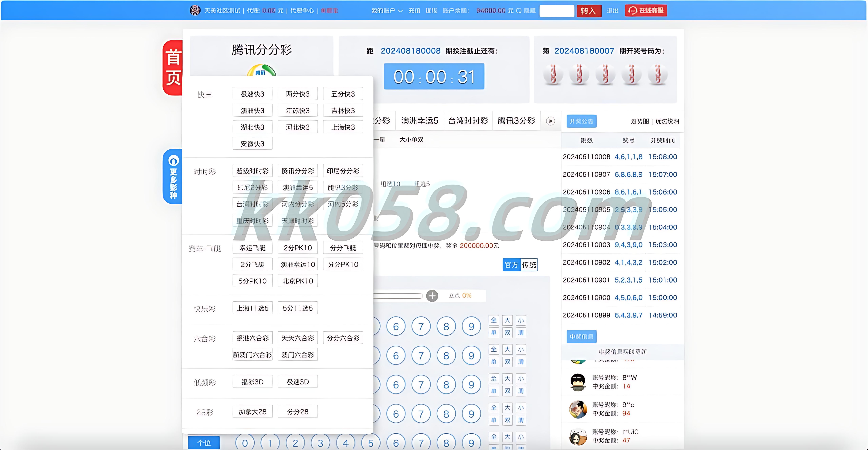Viewport: 868px width, 450px height.
Task: Open the 更多彩种 side tab
Action: pos(173,176)
